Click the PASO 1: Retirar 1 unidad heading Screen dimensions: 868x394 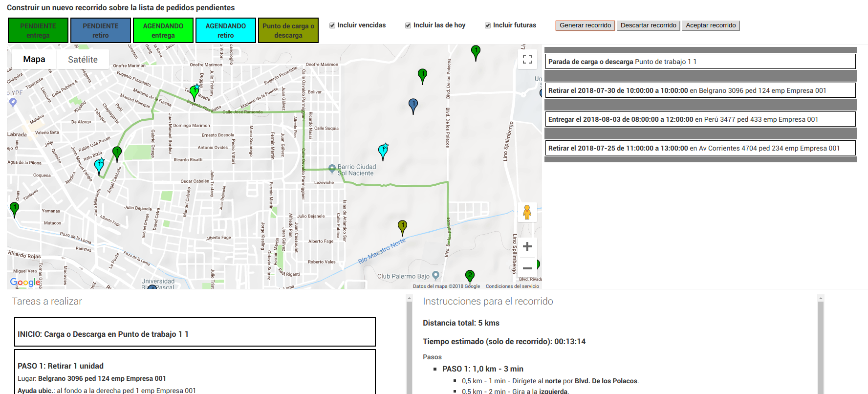pos(61,366)
